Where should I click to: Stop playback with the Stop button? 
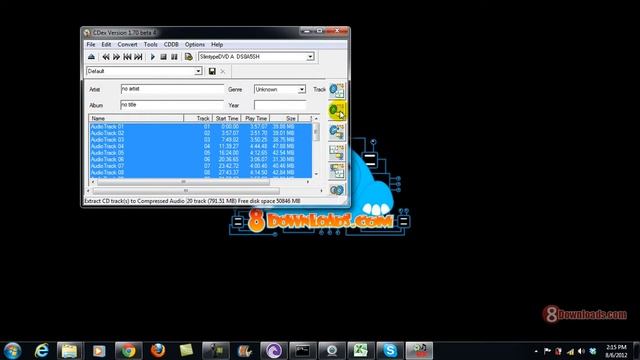tap(163, 57)
